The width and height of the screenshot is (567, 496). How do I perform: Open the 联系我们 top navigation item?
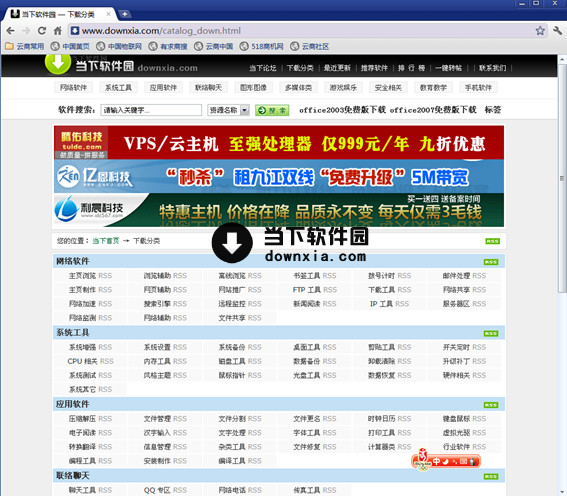point(492,68)
